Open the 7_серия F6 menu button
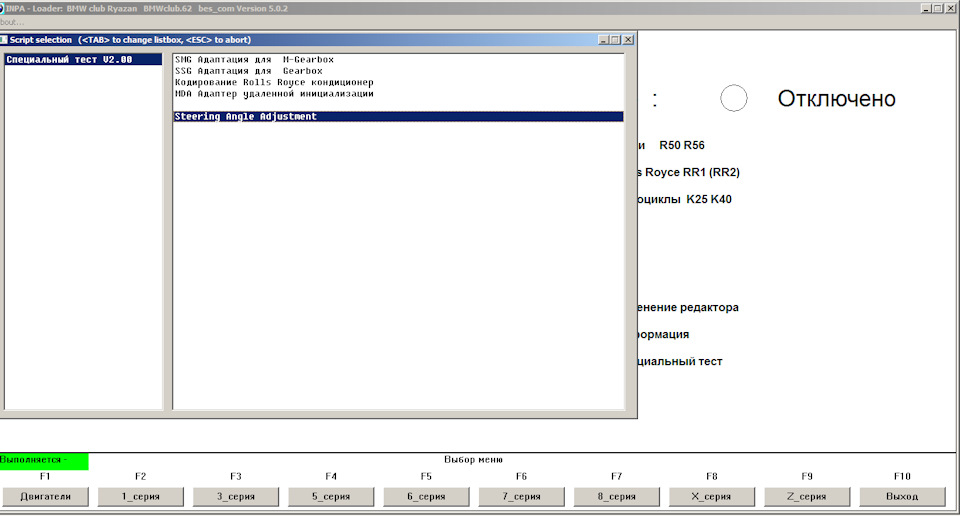Screen dimensions: 960x516 (x=521, y=496)
